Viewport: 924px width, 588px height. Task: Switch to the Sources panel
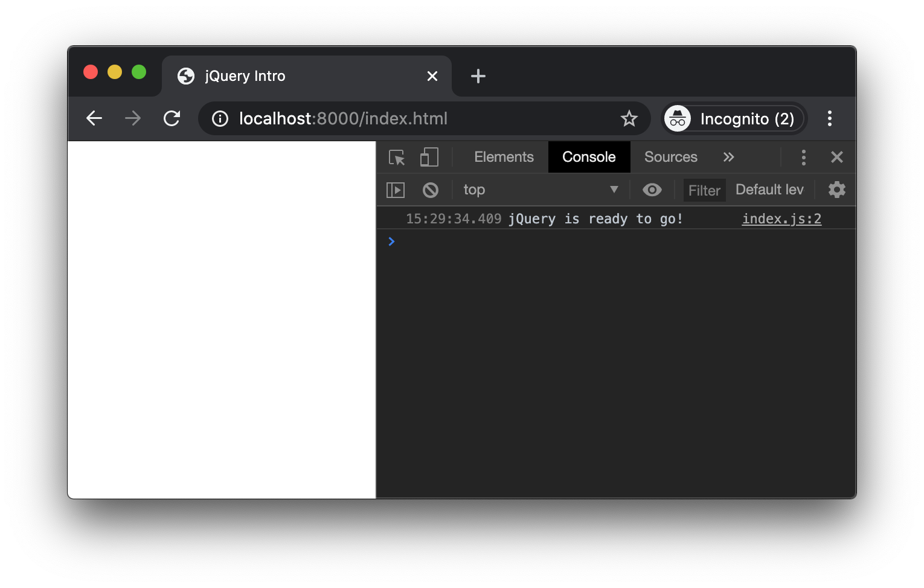tap(670, 157)
